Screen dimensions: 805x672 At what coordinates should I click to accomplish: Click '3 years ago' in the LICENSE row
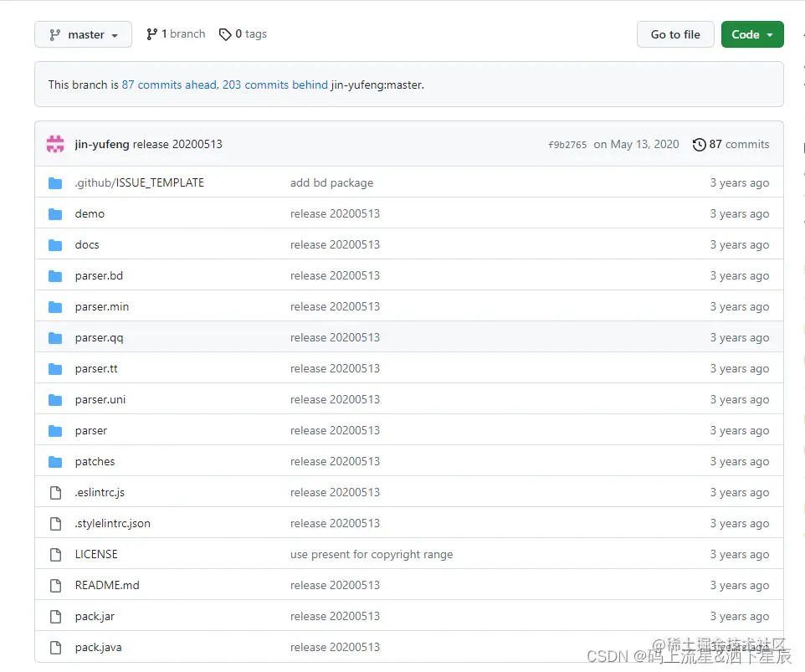pyautogui.click(x=740, y=555)
